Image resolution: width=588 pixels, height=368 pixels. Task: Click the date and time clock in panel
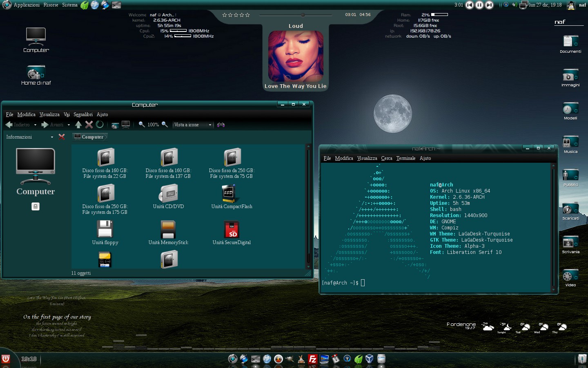(x=545, y=5)
